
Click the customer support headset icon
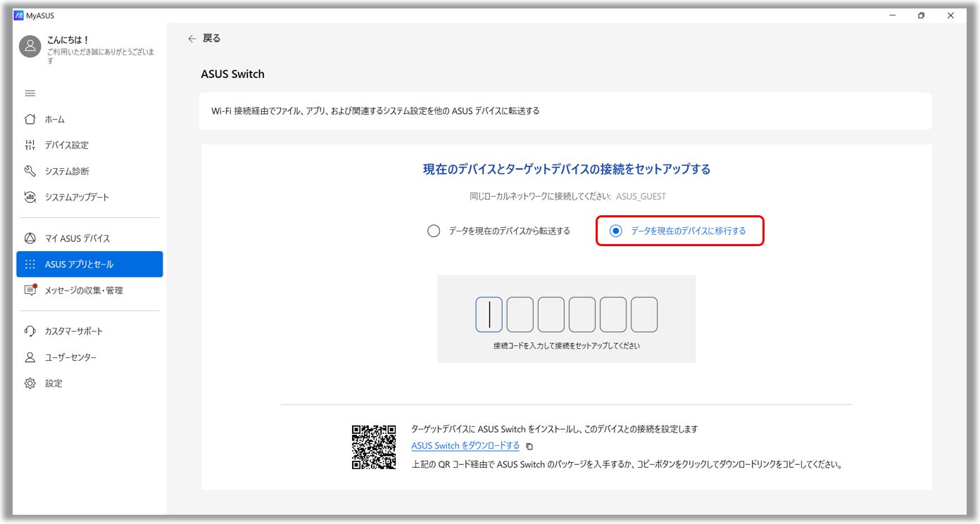click(x=30, y=331)
